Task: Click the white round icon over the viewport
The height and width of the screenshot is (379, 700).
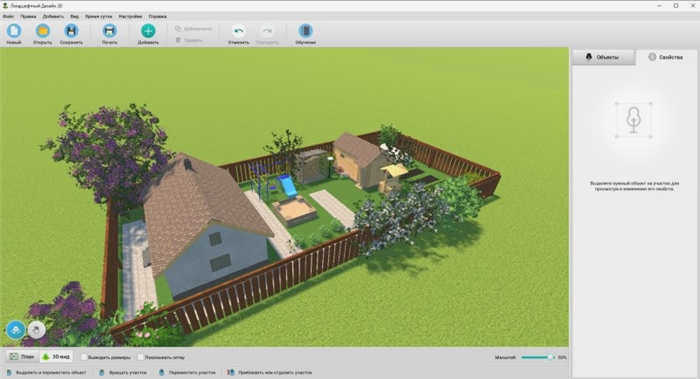Action: (x=37, y=330)
